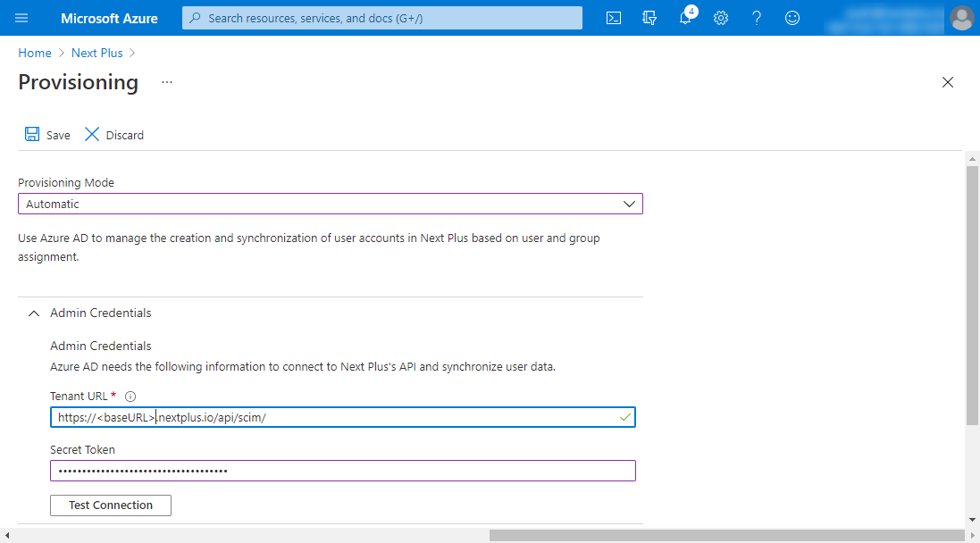This screenshot has height=543, width=980.
Task: Open the Provisioning Mode dropdown
Action: [330, 204]
